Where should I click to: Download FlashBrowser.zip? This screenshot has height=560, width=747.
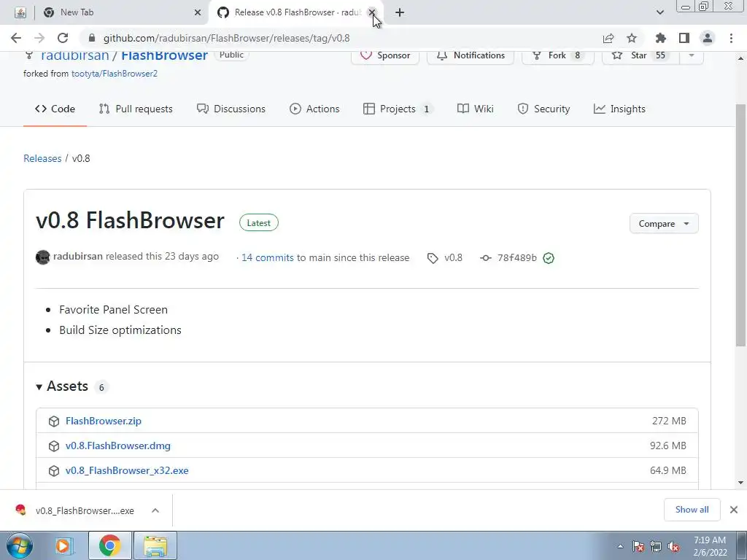[x=104, y=421]
